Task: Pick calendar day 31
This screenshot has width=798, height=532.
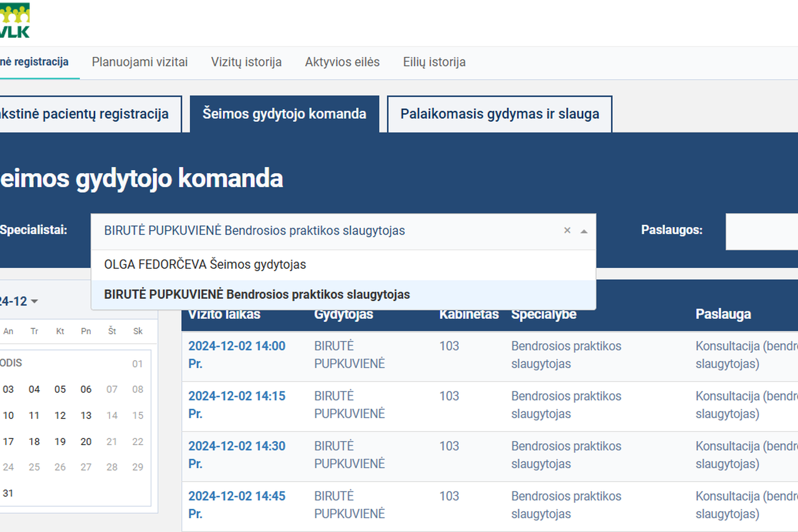Action: (8, 493)
